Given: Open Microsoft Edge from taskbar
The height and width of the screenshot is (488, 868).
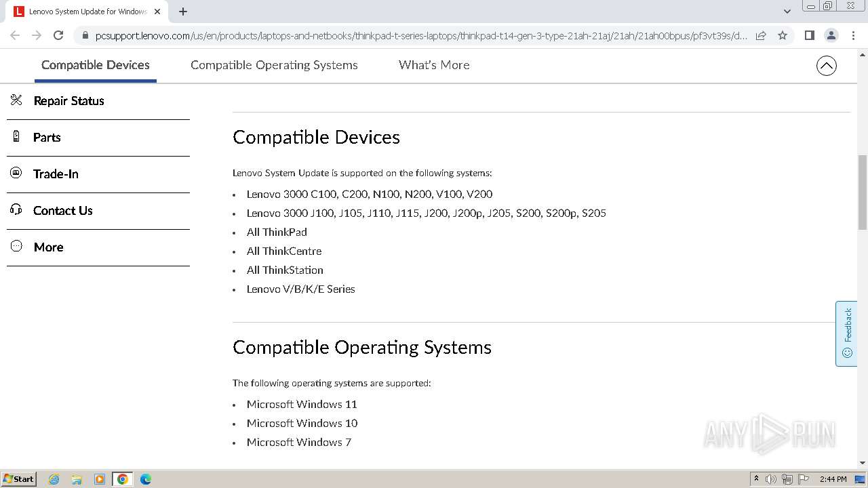Looking at the screenshot, I should click(146, 479).
